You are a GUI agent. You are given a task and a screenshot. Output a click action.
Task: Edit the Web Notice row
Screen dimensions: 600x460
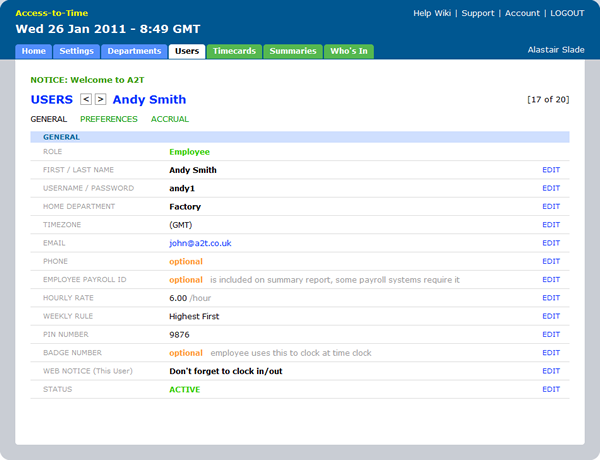(551, 371)
